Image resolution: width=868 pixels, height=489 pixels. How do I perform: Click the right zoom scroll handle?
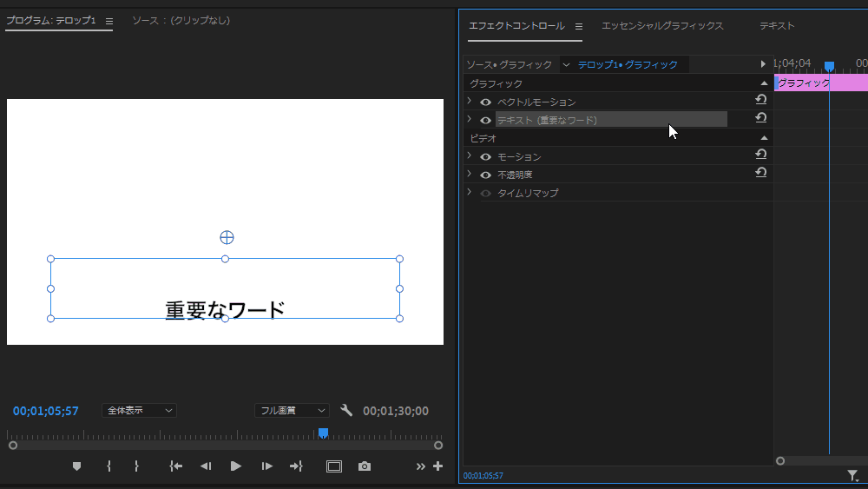click(438, 446)
